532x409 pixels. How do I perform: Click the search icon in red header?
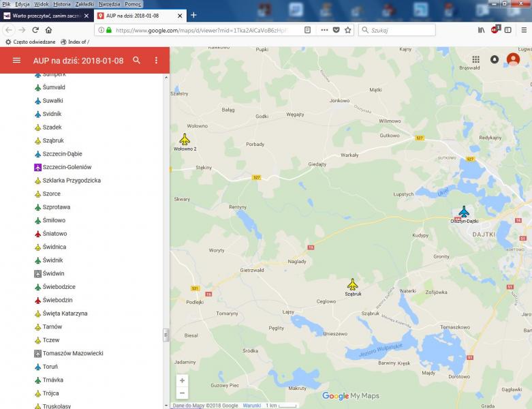(137, 61)
